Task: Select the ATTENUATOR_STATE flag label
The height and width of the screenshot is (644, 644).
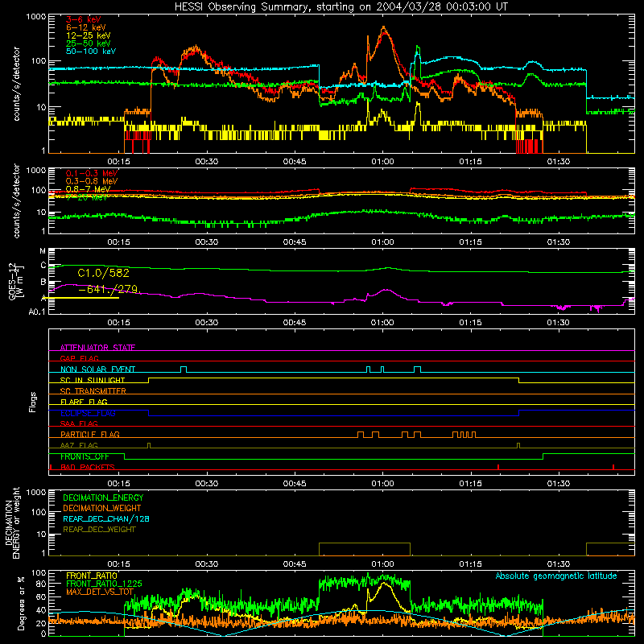Action: pyautogui.click(x=97, y=348)
